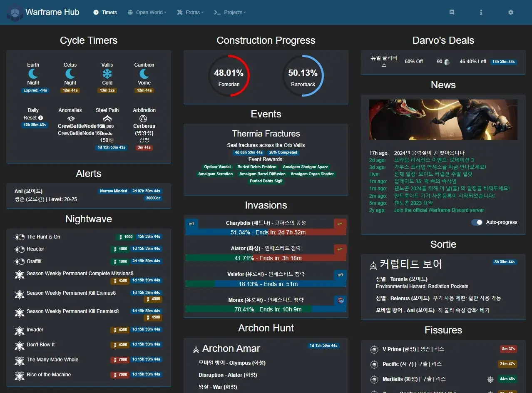The width and height of the screenshot is (532, 393).
Task: Click the Earth Expired timer badge
Action: (35, 90)
